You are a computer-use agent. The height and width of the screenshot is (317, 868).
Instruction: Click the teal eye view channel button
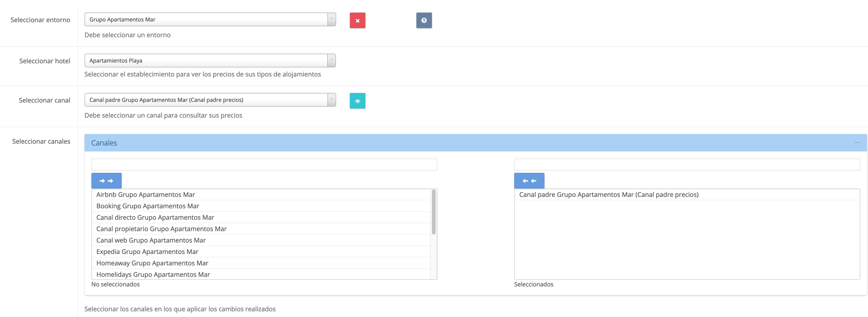click(357, 101)
